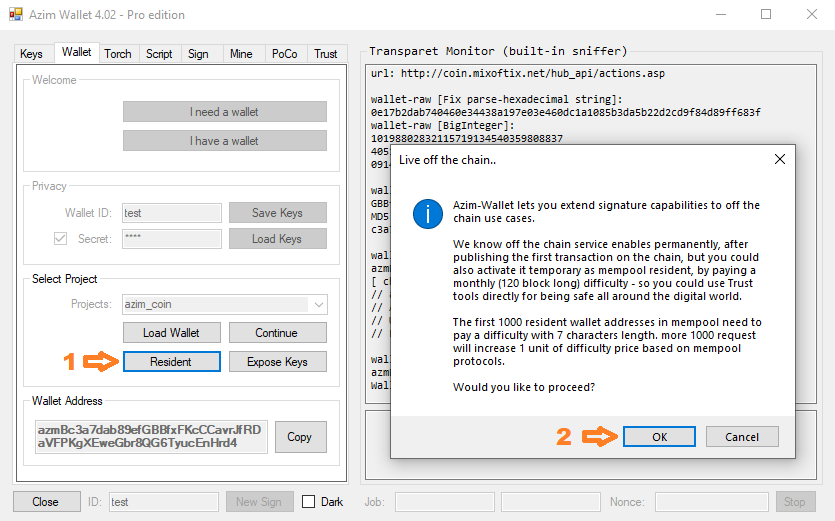Click the wallet-raw hexadecimal string value
Image resolution: width=835 pixels, height=521 pixels.
[566, 112]
